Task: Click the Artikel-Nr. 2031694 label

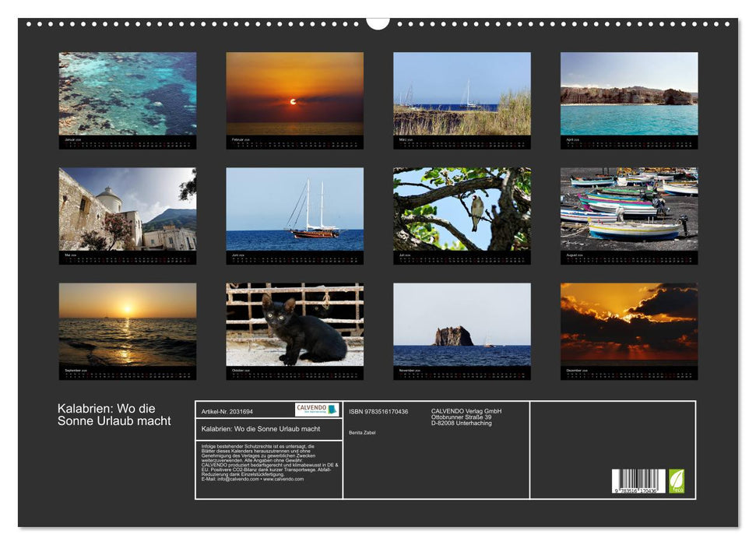Action: click(x=227, y=411)
